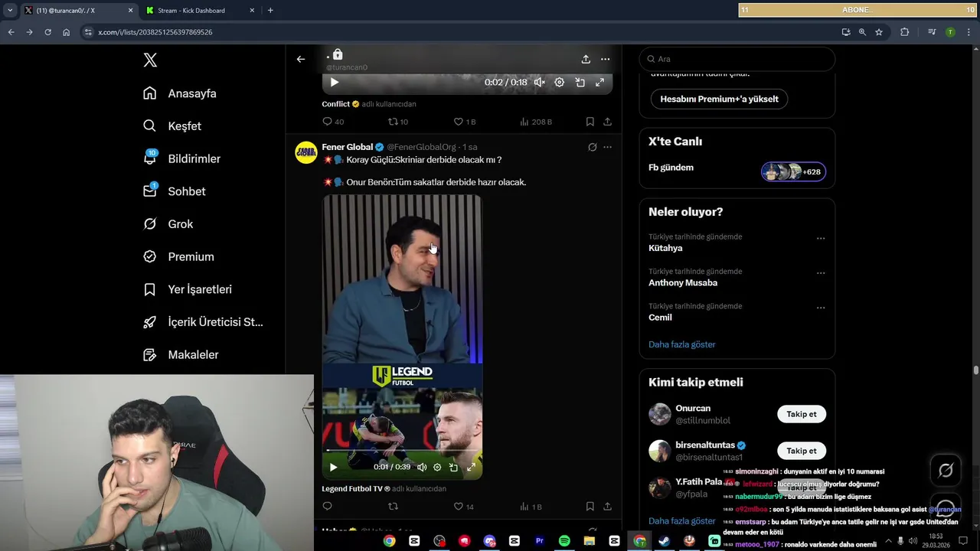Image resolution: width=980 pixels, height=551 pixels.
Task: Open Makaleler from sidebar
Action: [x=181, y=355]
